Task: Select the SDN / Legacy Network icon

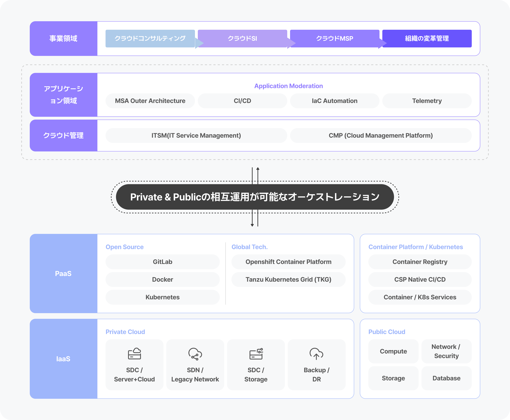Action: tap(195, 354)
